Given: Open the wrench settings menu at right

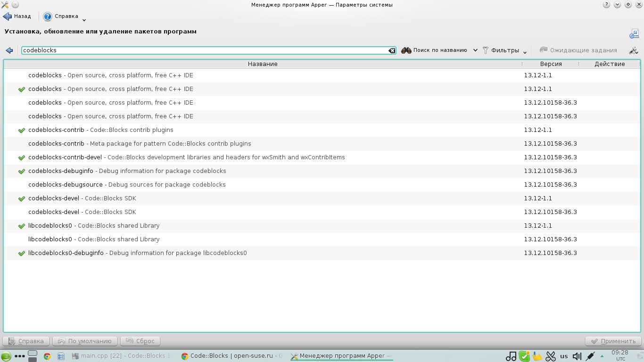Looking at the screenshot, I should click(633, 50).
